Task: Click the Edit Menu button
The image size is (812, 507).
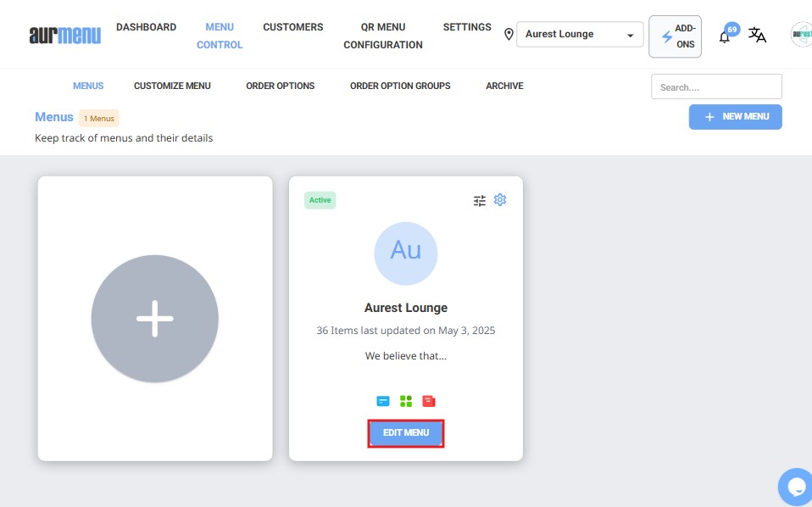Action: tap(406, 433)
